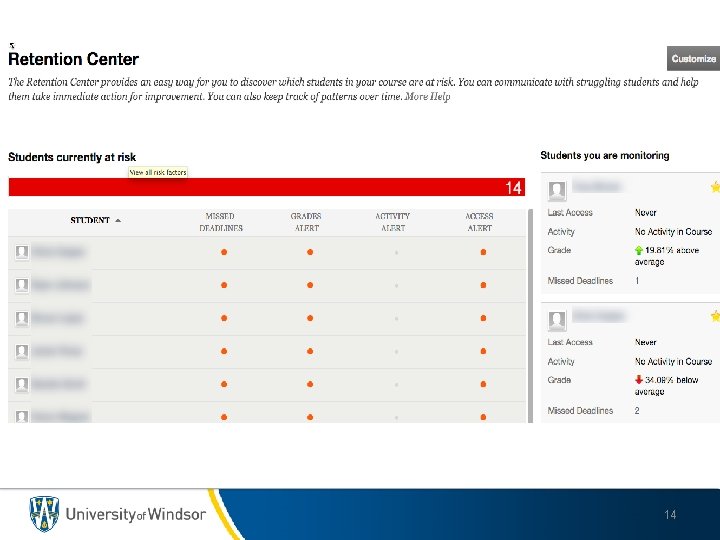Image resolution: width=720 pixels, height=540 pixels.
Task: Click avatar icon of fourth at-risk student row
Action: 22,351
